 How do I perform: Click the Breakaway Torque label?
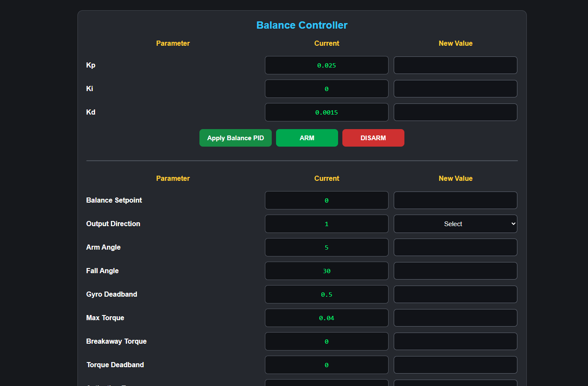tap(116, 342)
